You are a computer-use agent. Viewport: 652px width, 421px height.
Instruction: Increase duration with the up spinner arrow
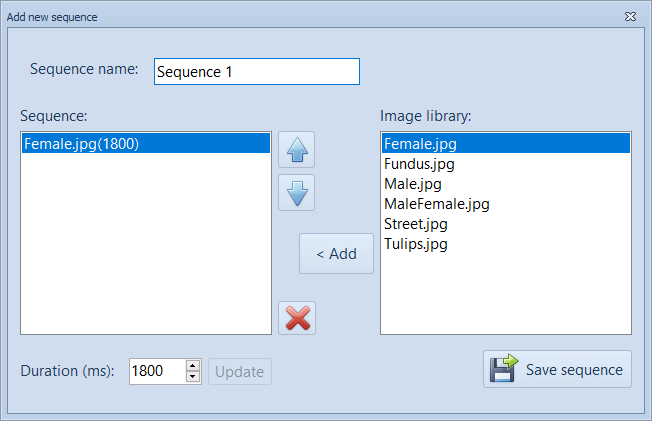[x=193, y=366]
